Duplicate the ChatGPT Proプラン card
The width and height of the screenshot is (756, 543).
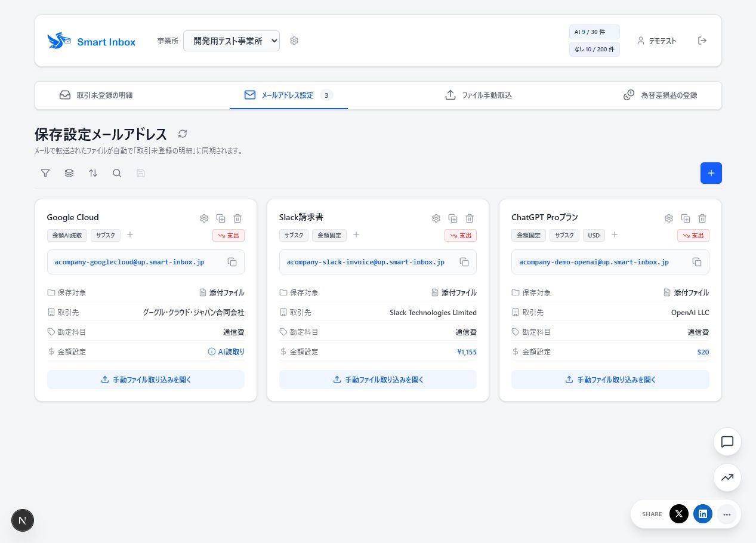(x=686, y=218)
